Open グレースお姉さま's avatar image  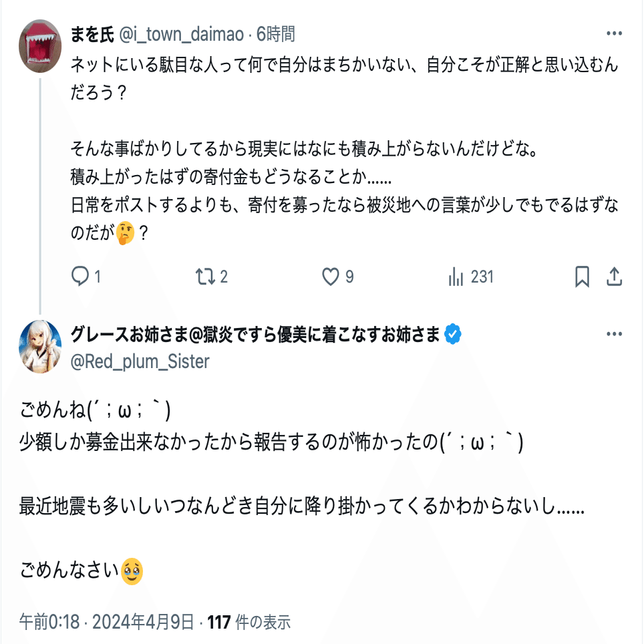(40, 346)
